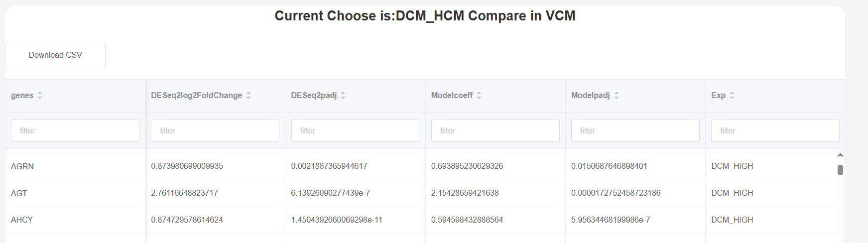Click the table scroll up arrow

840,155
